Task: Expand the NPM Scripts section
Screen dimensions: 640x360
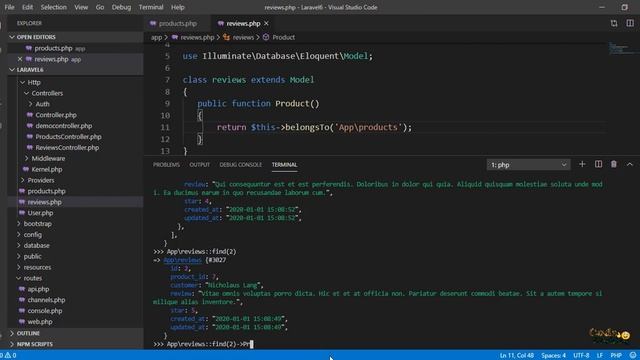Action: (x=34, y=344)
